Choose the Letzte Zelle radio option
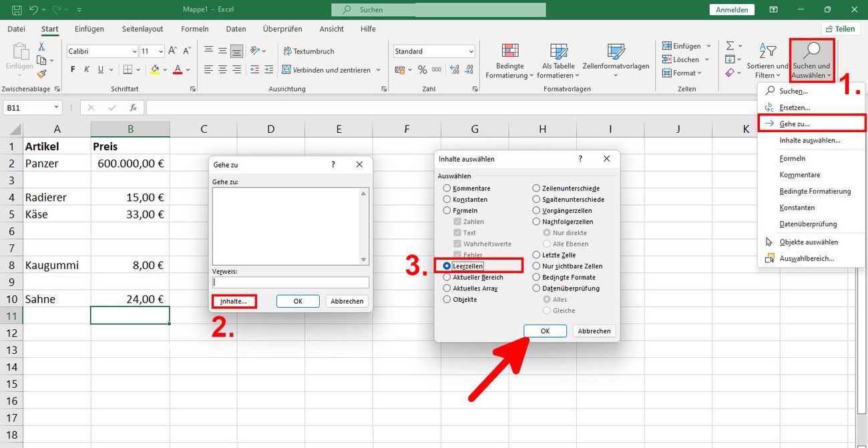868x448 pixels. [536, 255]
